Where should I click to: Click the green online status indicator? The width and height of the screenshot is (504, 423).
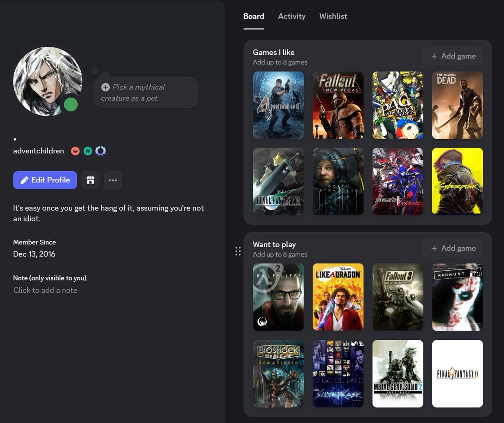point(71,104)
